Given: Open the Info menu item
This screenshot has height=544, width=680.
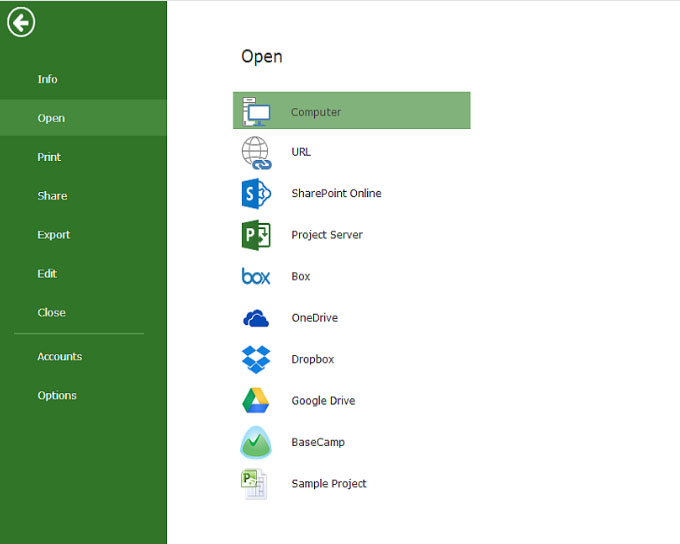Looking at the screenshot, I should [83, 79].
